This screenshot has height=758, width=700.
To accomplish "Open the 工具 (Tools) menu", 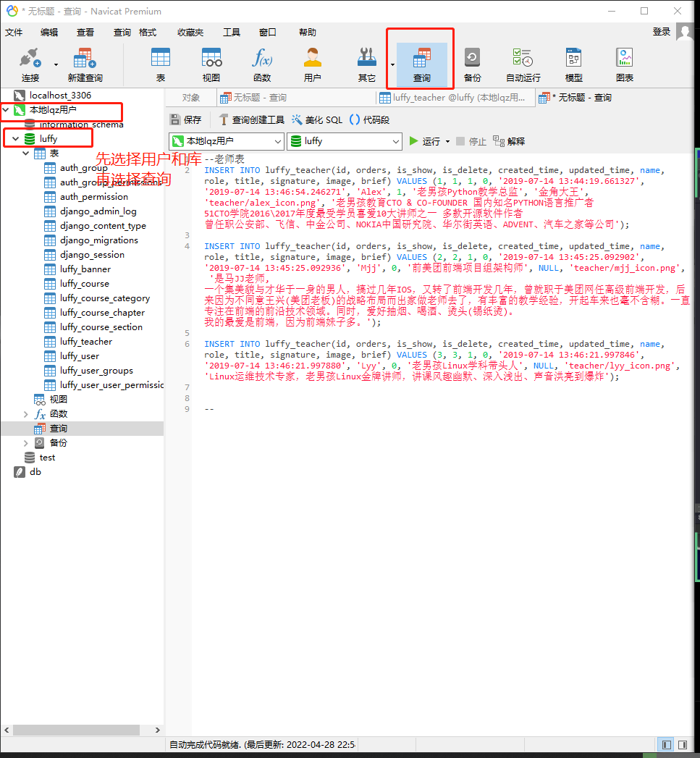I will pos(231,33).
